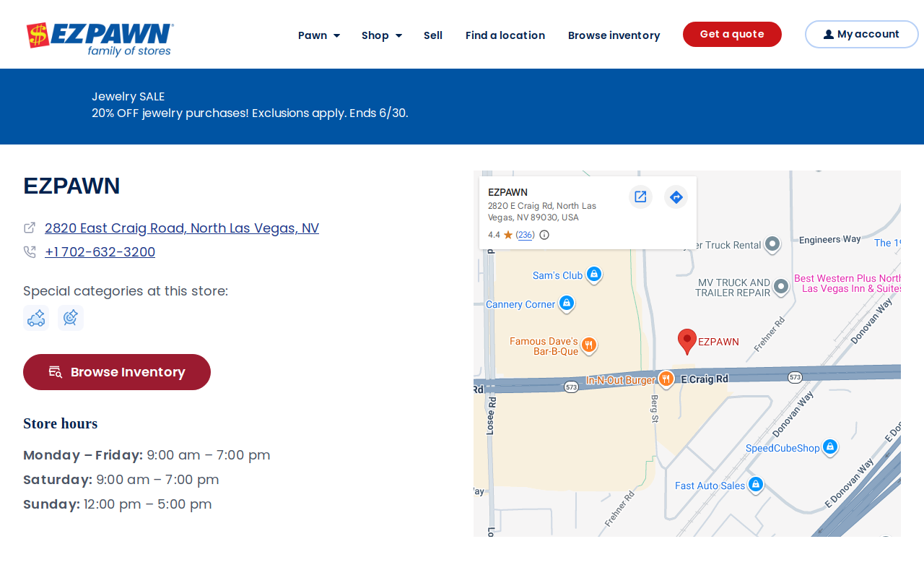Select the firearms target category icon
The image size is (924, 578).
point(71,318)
